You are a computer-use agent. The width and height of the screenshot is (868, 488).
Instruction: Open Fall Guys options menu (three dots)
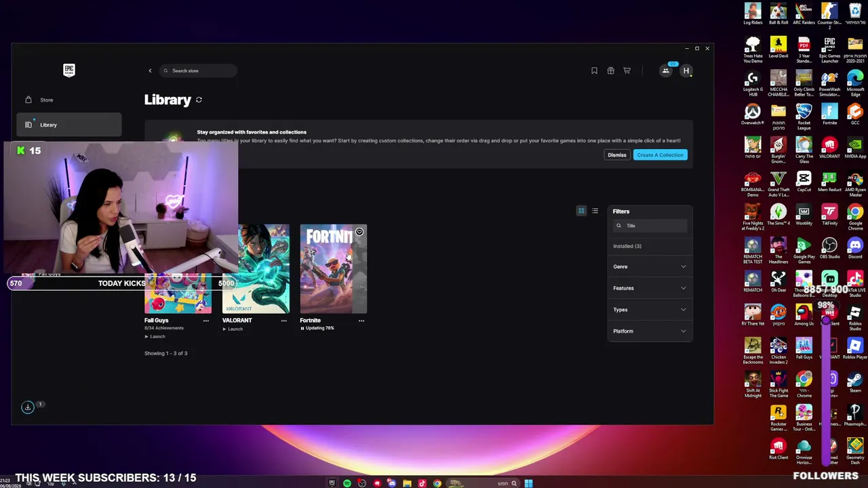[206, 321]
